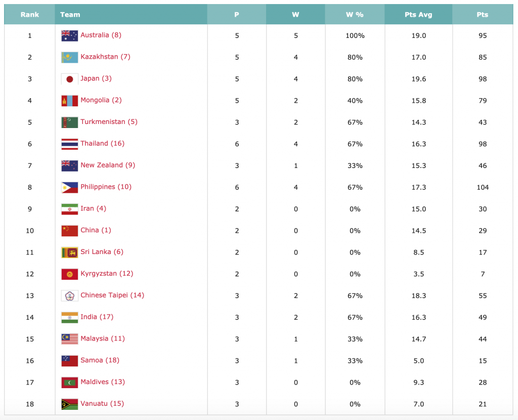Screen dimensions: 518x420
Task: Sort by the Pts Avg column header
Action: [x=418, y=15]
